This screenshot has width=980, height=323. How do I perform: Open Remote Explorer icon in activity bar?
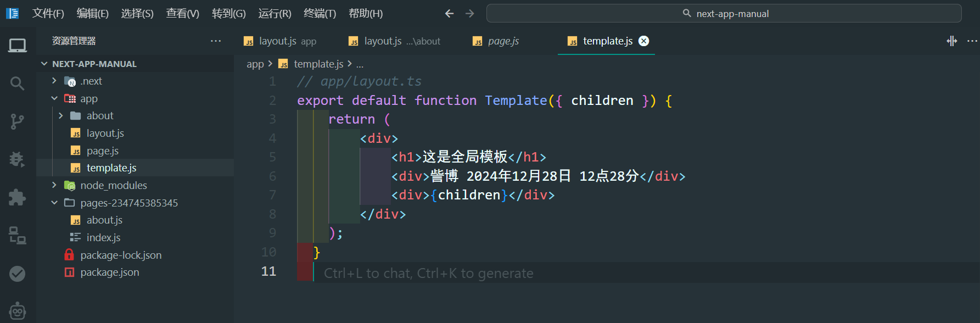point(18,235)
